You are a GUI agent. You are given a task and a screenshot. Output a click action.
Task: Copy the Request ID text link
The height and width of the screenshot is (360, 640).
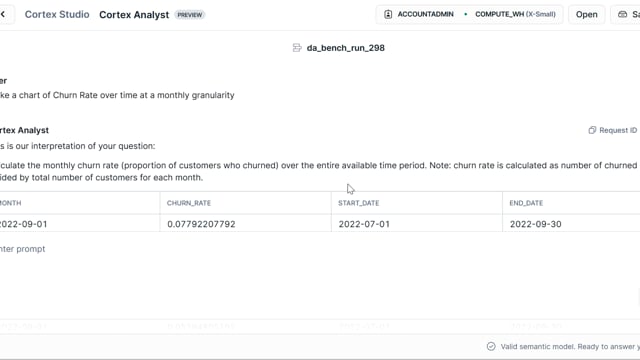(x=618, y=130)
